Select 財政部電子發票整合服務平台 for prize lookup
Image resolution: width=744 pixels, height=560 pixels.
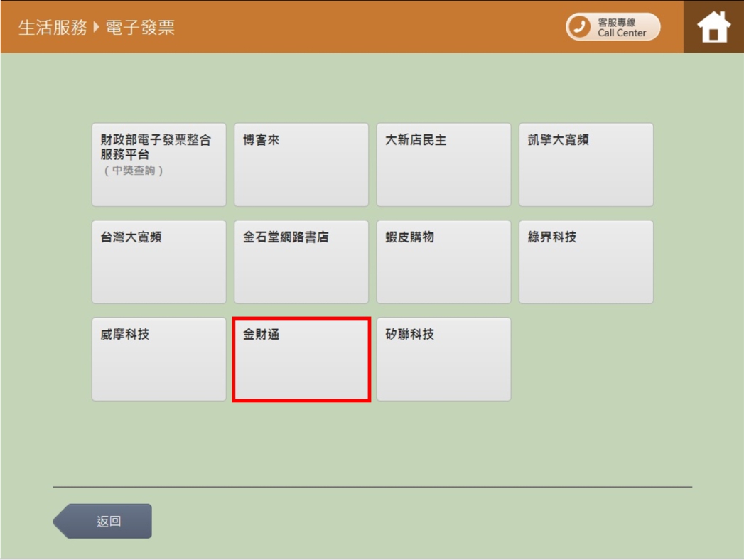pyautogui.click(x=158, y=163)
